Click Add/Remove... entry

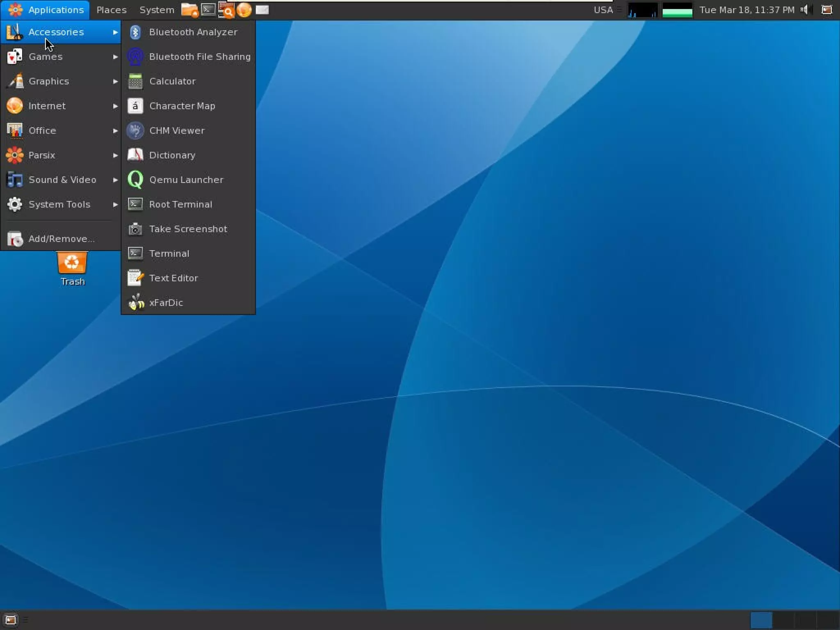pyautogui.click(x=61, y=239)
